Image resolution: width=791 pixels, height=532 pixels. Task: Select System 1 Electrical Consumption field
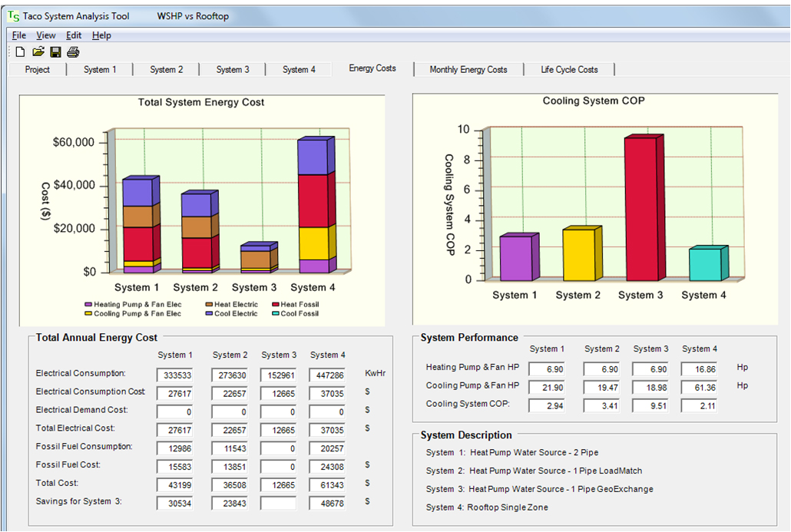pos(175,375)
